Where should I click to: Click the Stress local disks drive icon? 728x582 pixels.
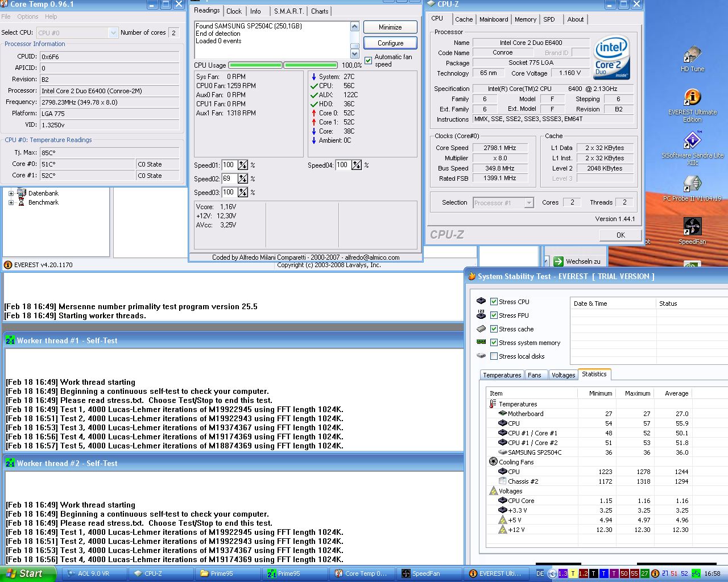(481, 356)
